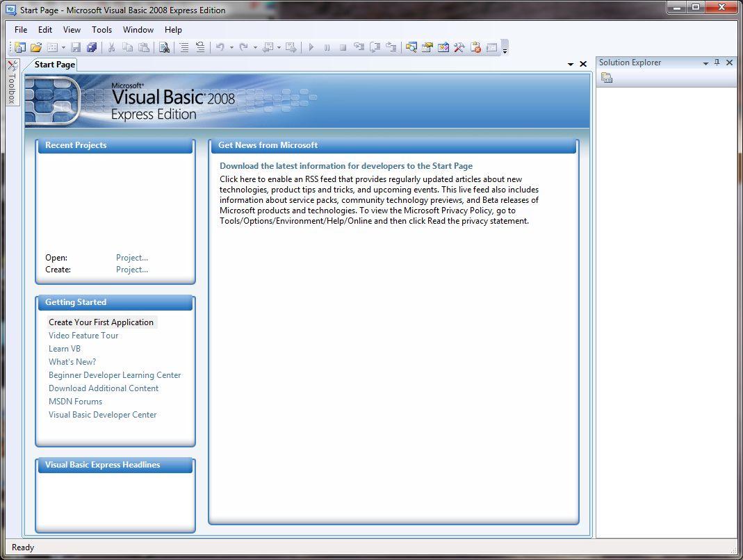The width and height of the screenshot is (743, 560).
Task: Open the Undo history dropdown arrow
Action: [231, 47]
